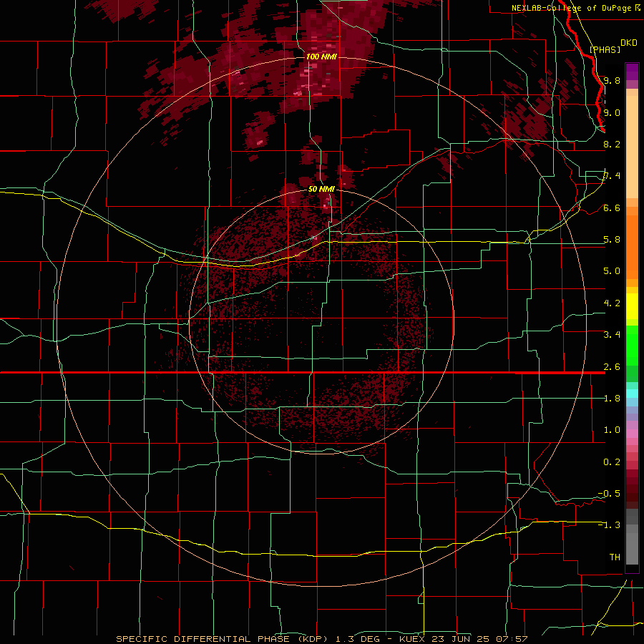Click the 50 NMI range ring label
The width and height of the screenshot is (644, 644).
321,189
